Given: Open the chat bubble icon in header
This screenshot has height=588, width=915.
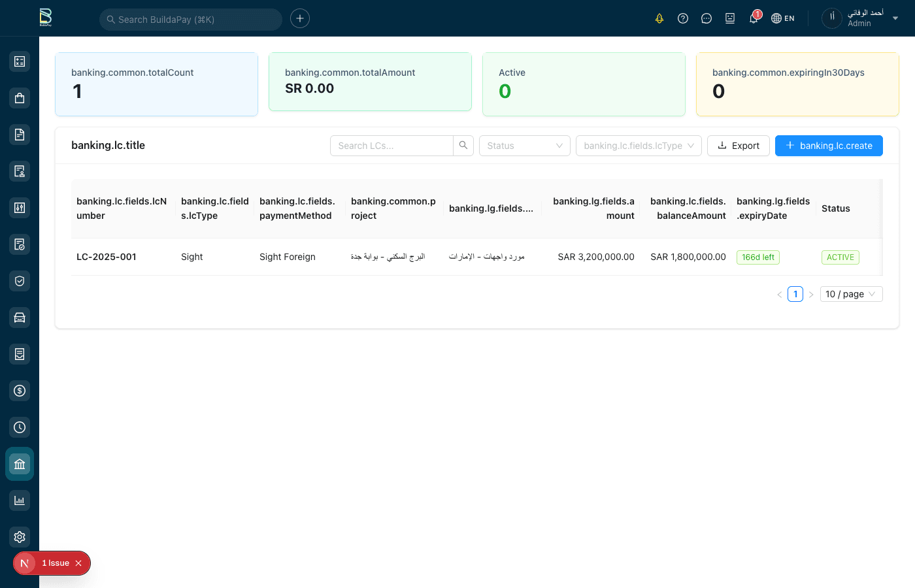Looking at the screenshot, I should tap(707, 18).
